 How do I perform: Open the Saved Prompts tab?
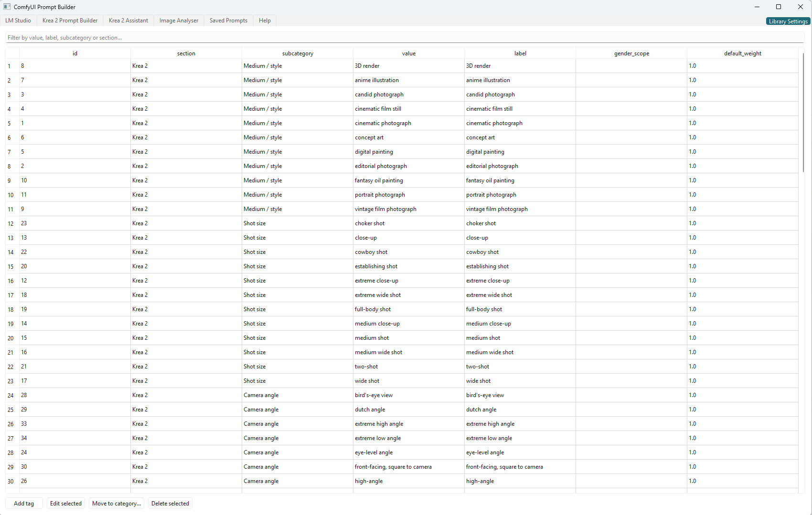(x=228, y=21)
